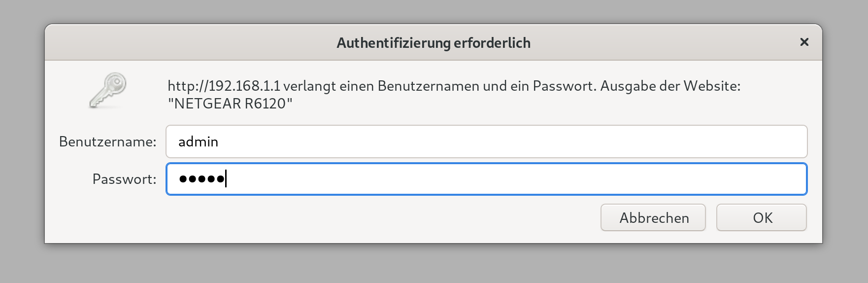Image resolution: width=868 pixels, height=283 pixels.
Task: Click the http://192.168.1.1 address text
Action: coord(224,86)
